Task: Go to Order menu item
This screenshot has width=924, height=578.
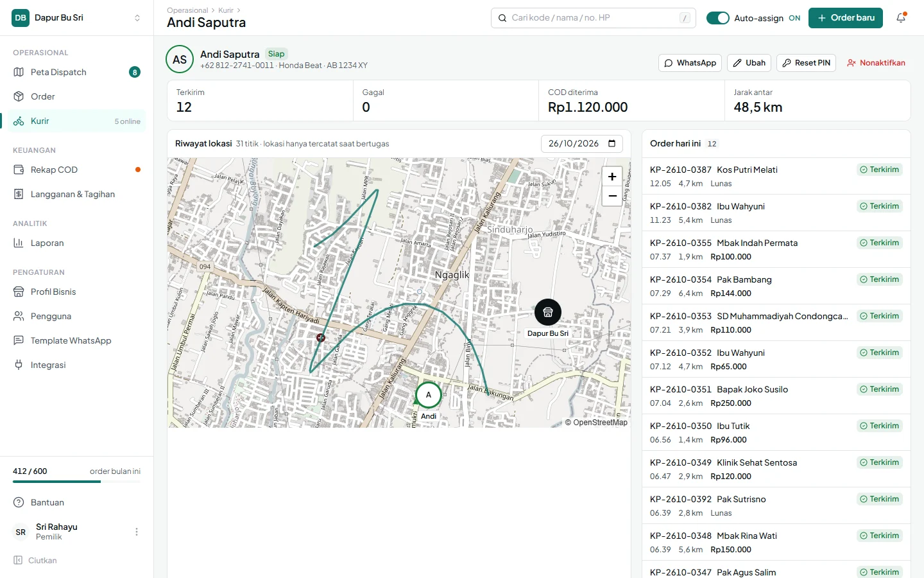Action: point(76,96)
